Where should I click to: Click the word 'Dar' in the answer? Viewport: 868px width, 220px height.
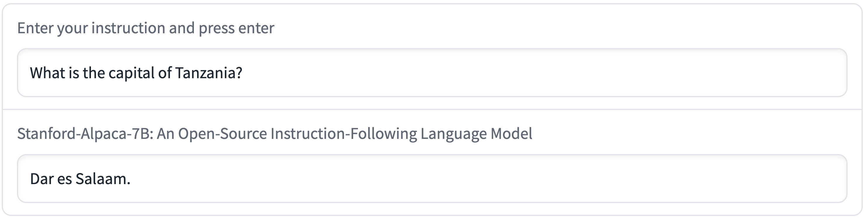(42, 179)
